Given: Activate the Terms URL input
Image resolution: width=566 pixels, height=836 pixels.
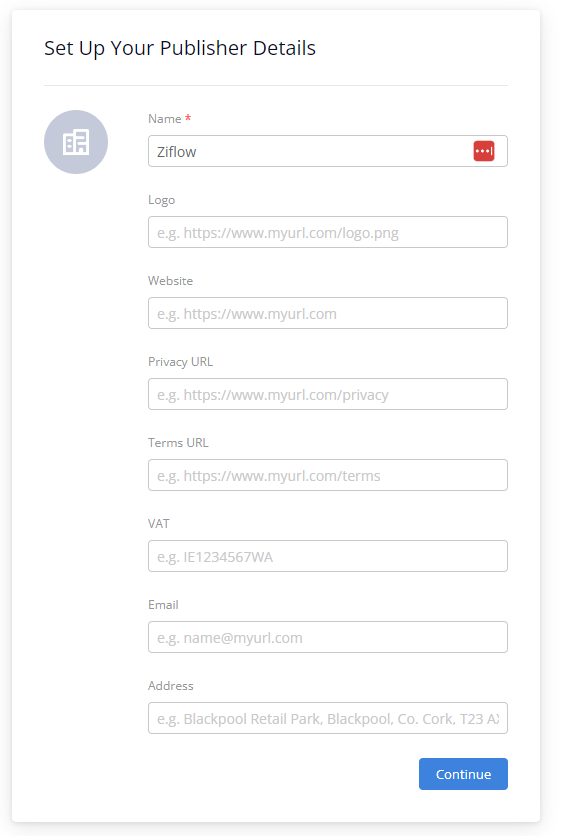Looking at the screenshot, I should (328, 475).
